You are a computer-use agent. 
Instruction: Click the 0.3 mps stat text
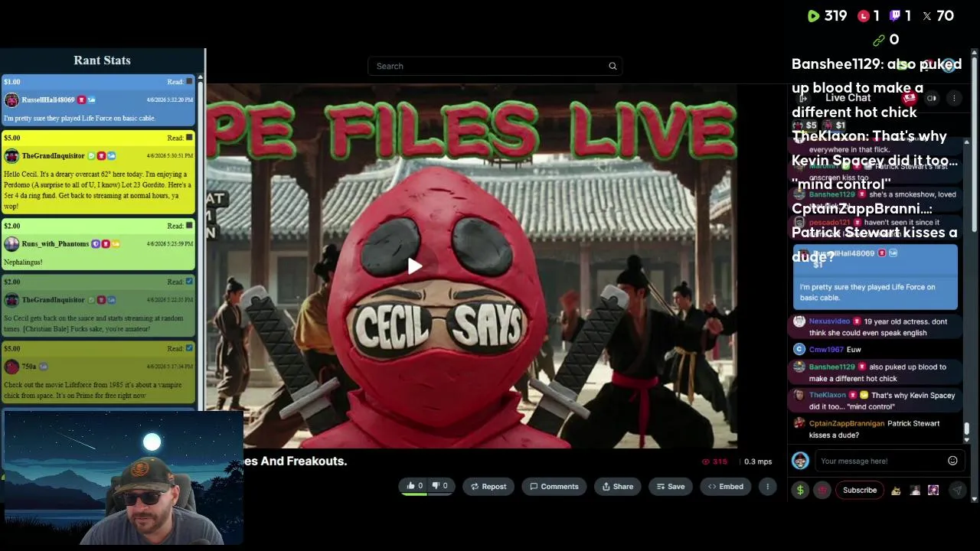tap(758, 461)
